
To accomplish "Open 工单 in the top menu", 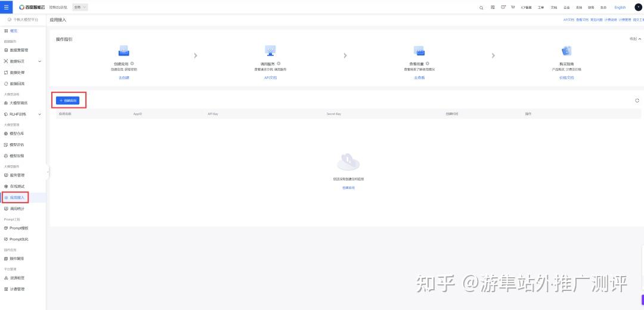I will point(541,7).
